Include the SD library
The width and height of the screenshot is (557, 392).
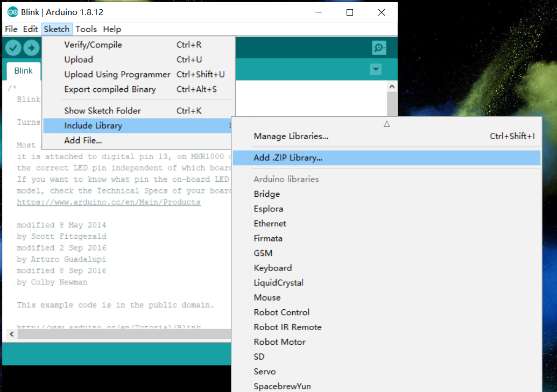pyautogui.click(x=386, y=357)
